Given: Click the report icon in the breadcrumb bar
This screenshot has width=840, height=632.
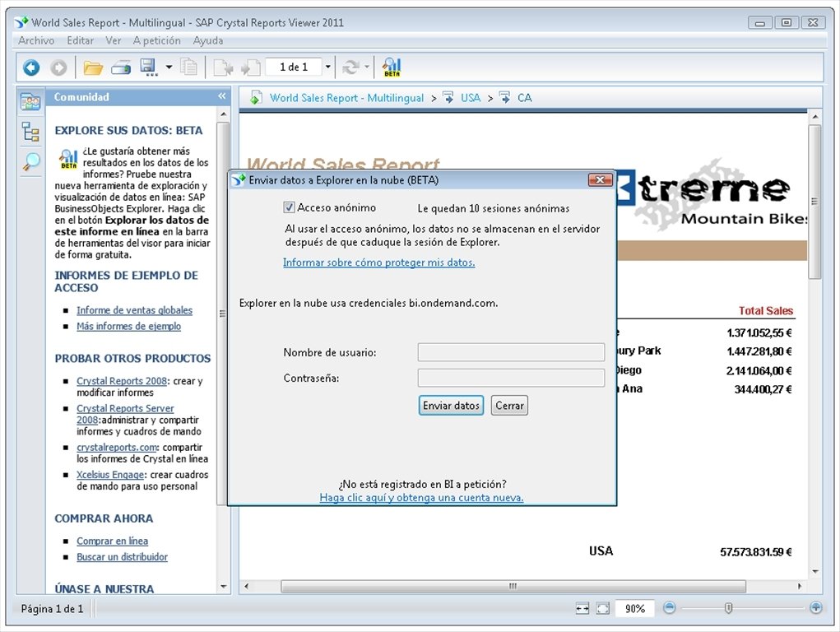Looking at the screenshot, I should pyautogui.click(x=256, y=98).
